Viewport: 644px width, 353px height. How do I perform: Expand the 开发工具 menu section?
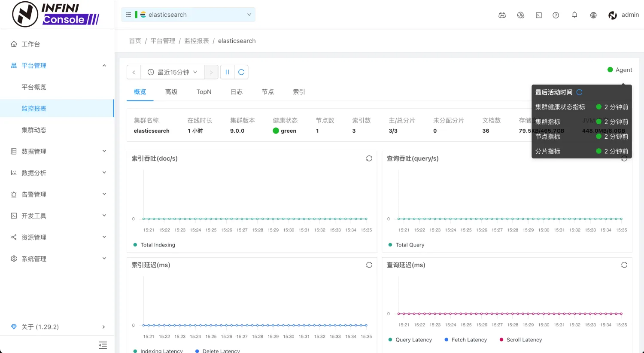104,216
